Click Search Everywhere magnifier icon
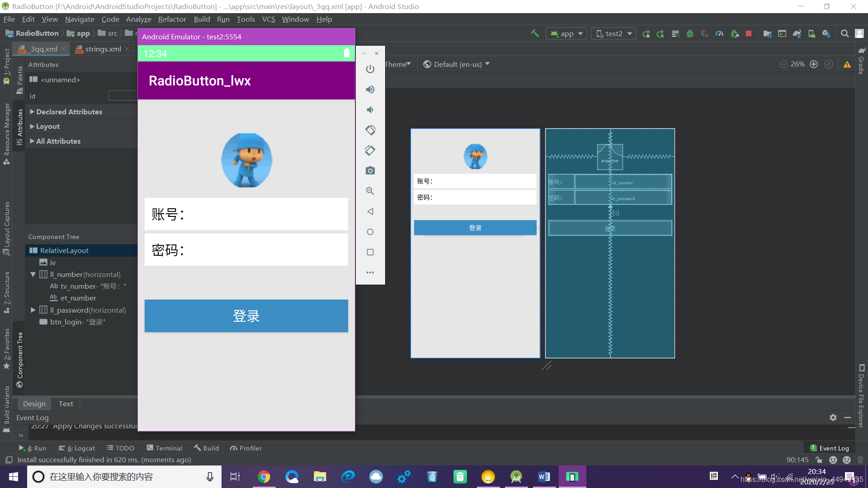This screenshot has width=868, height=488. pyautogui.click(x=844, y=33)
